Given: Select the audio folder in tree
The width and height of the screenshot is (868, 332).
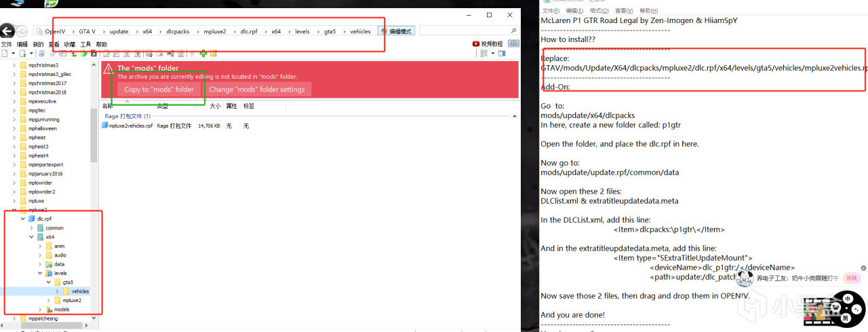Looking at the screenshot, I should click(x=60, y=255).
